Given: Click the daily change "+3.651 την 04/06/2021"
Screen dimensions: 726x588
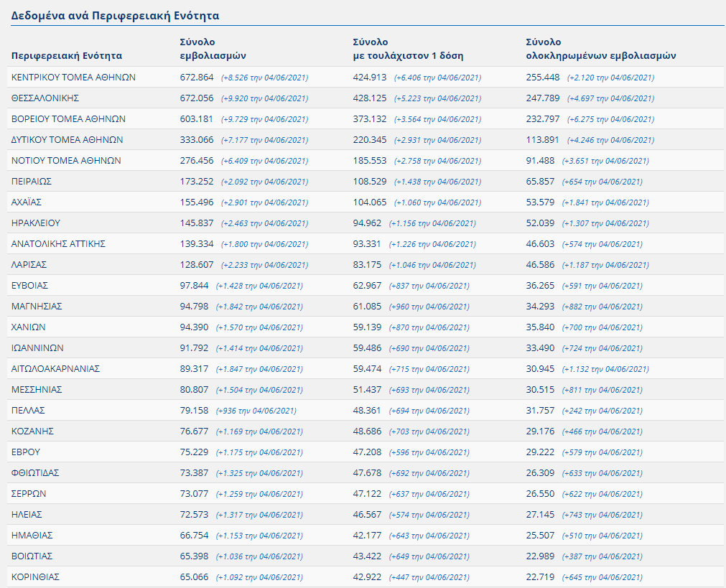Looking at the screenshot, I should click(x=605, y=161).
